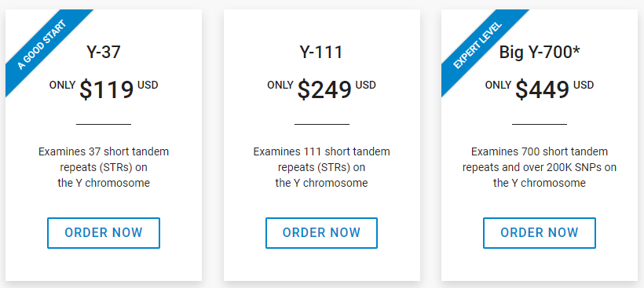644x288 pixels.
Task: Order the Big Y-700 test
Action: tap(540, 233)
